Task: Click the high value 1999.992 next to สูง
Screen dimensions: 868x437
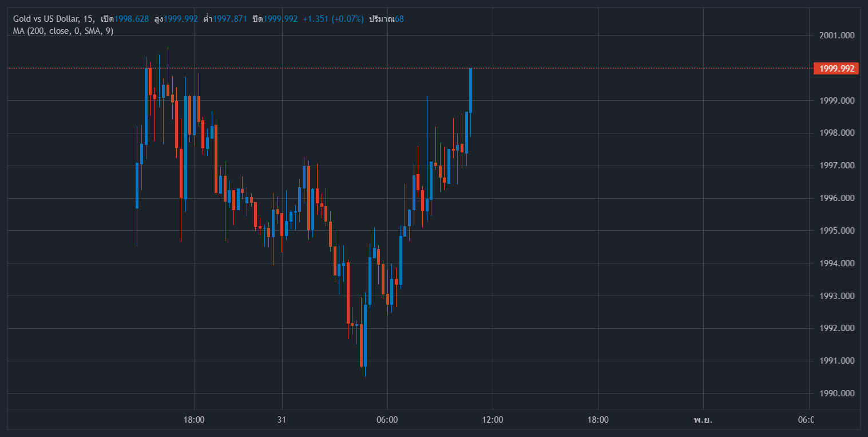Action: tap(181, 19)
